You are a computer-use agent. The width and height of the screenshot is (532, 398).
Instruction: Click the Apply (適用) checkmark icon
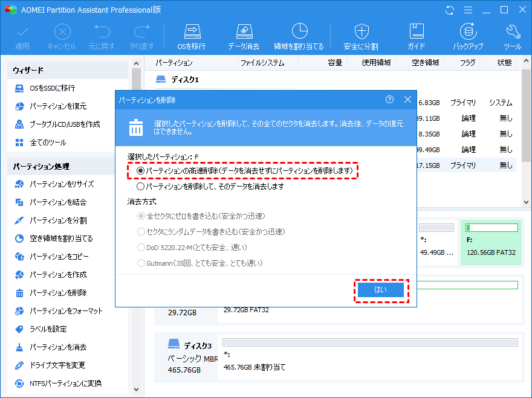[x=22, y=32]
